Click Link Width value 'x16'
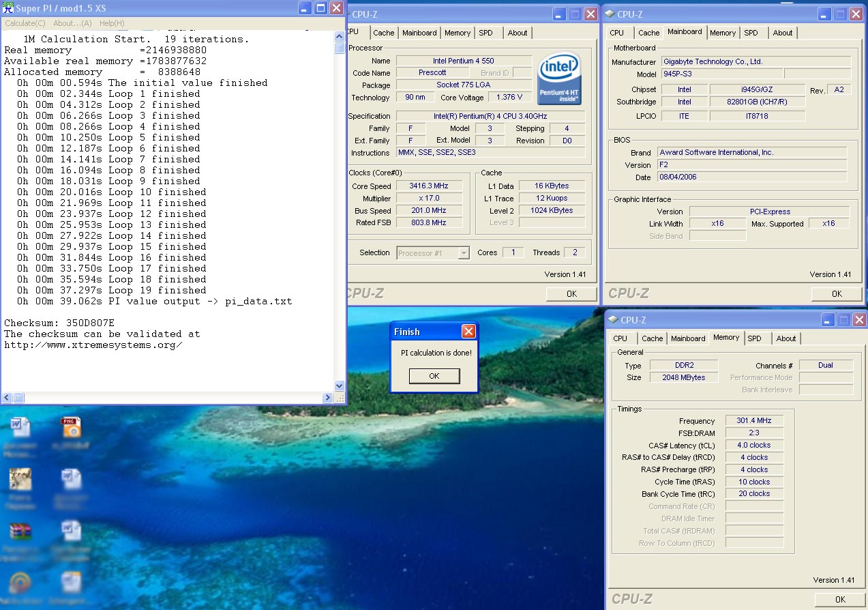The height and width of the screenshot is (610, 868). pos(717,223)
